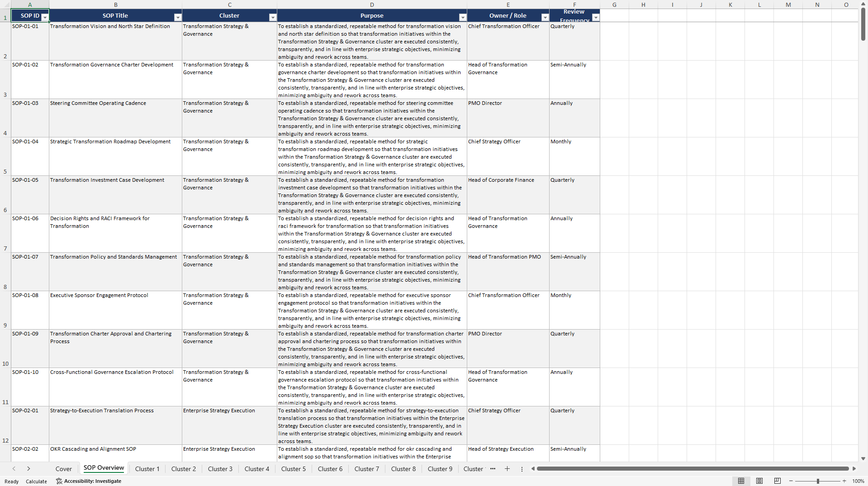
Task: Open the Owner / Role filter dropdown
Action: (x=545, y=17)
